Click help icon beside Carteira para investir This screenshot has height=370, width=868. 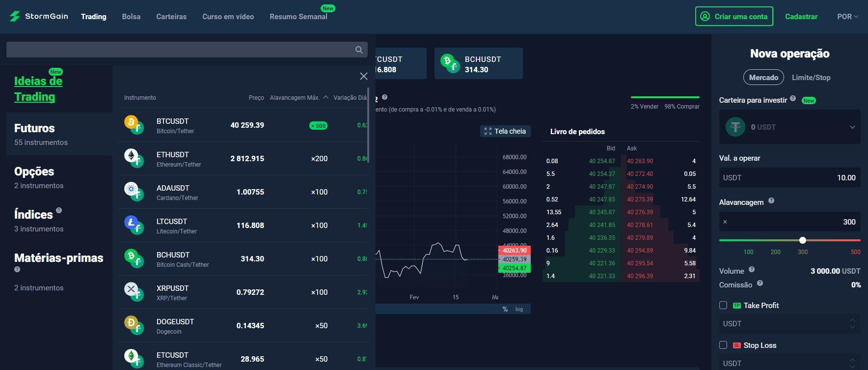pyautogui.click(x=793, y=98)
